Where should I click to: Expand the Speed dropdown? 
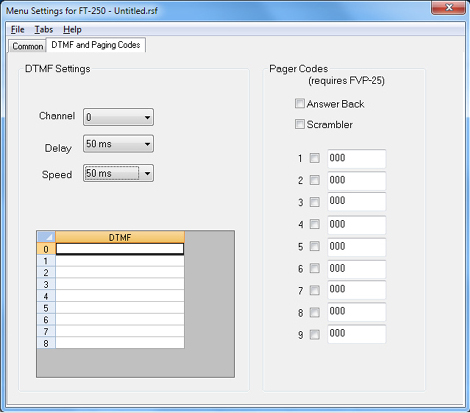pyautogui.click(x=118, y=173)
